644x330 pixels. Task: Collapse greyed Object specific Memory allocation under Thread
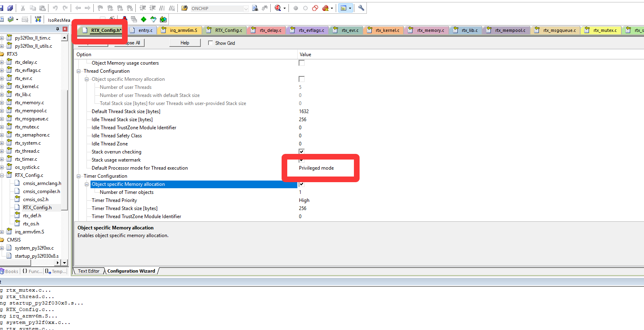(87, 79)
